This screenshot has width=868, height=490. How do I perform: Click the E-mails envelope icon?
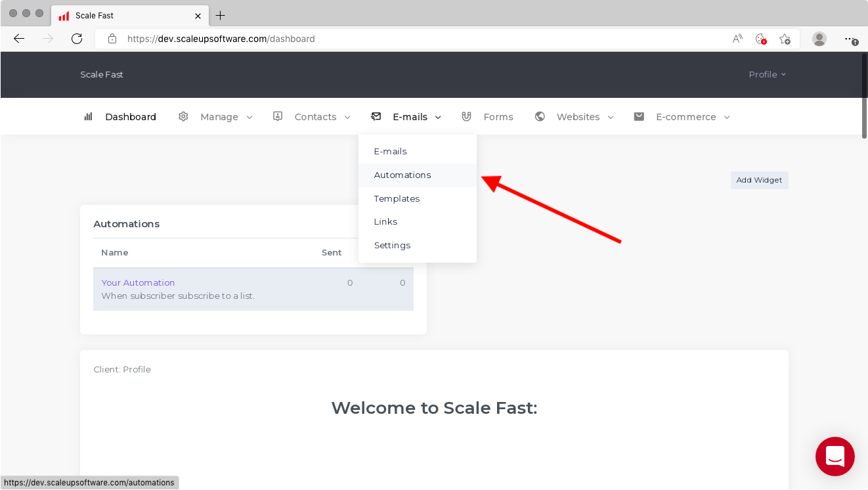[x=376, y=116]
